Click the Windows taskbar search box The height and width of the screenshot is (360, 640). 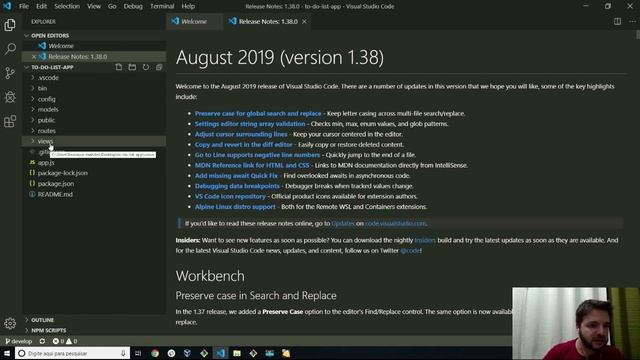pos(73,353)
